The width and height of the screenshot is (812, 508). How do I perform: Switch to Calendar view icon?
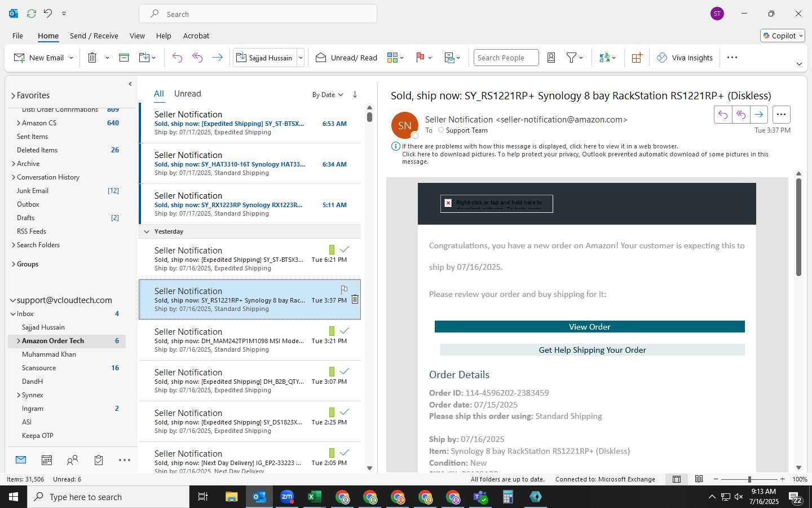point(47,460)
